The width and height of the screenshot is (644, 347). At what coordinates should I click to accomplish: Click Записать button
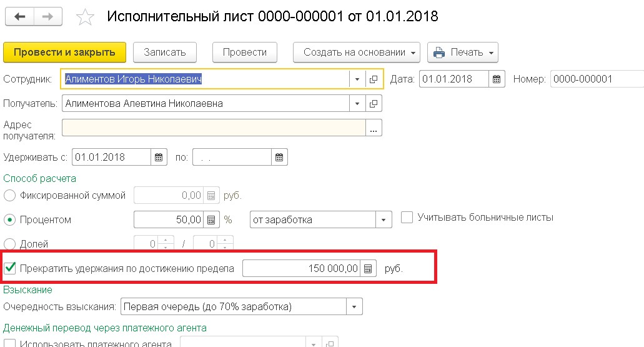[165, 53]
